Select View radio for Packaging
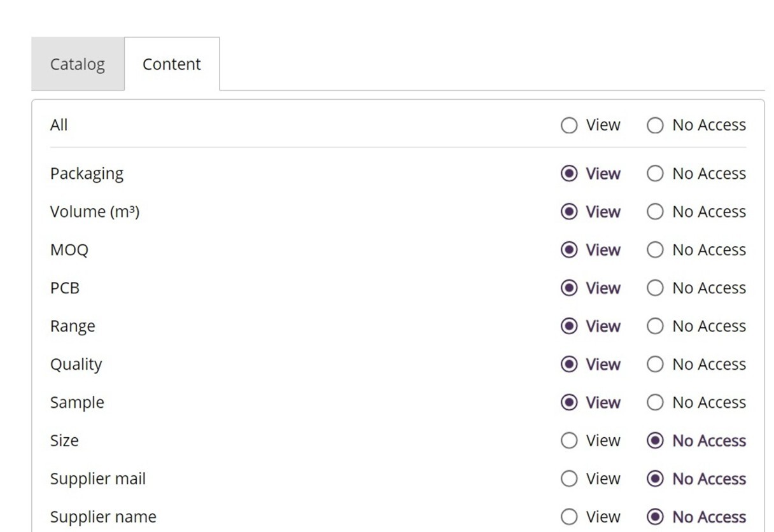This screenshot has height=532, width=774. coord(569,174)
